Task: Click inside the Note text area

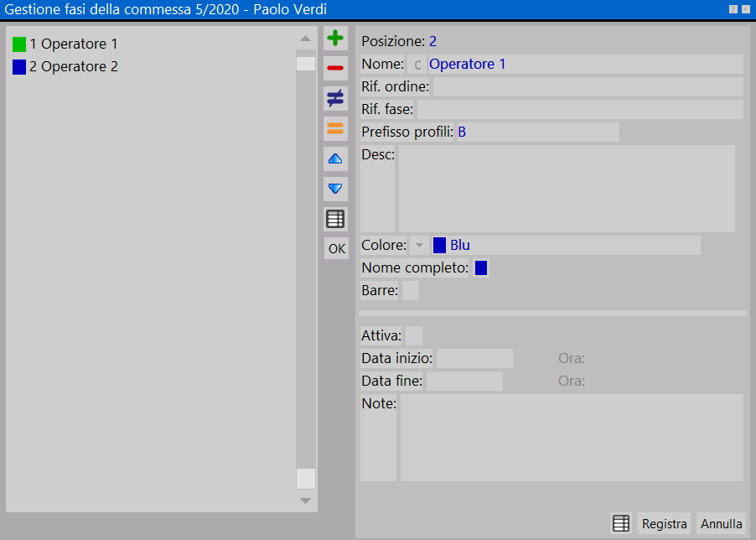Action: [x=572, y=438]
